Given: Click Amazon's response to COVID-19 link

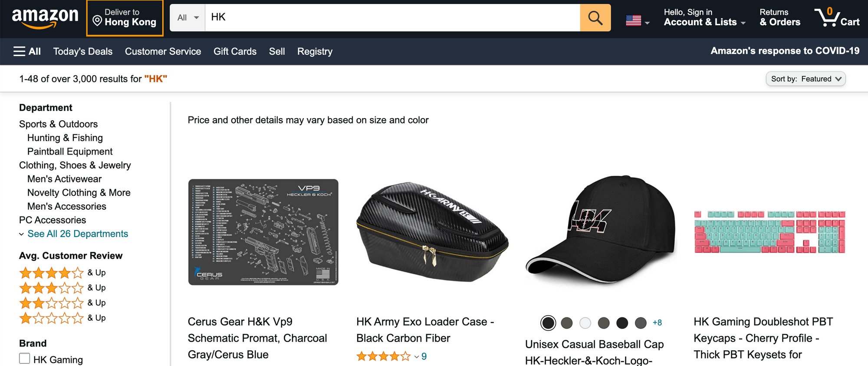Looking at the screenshot, I should tap(785, 51).
